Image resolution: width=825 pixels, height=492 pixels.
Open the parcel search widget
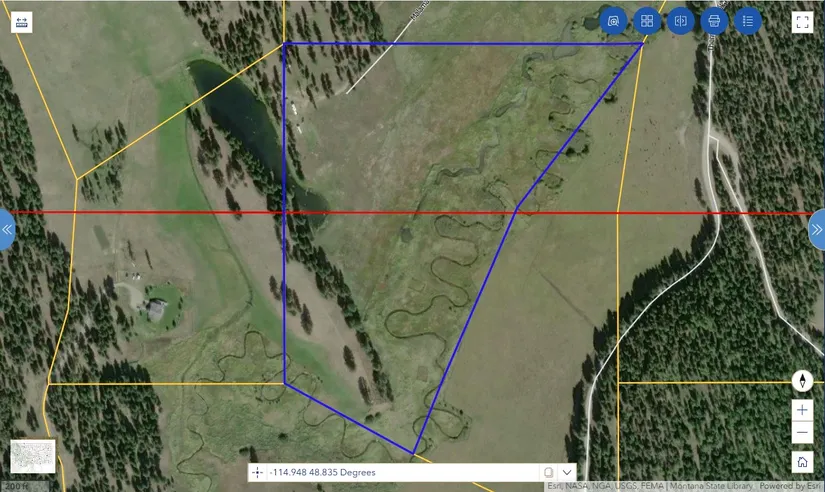(614, 21)
